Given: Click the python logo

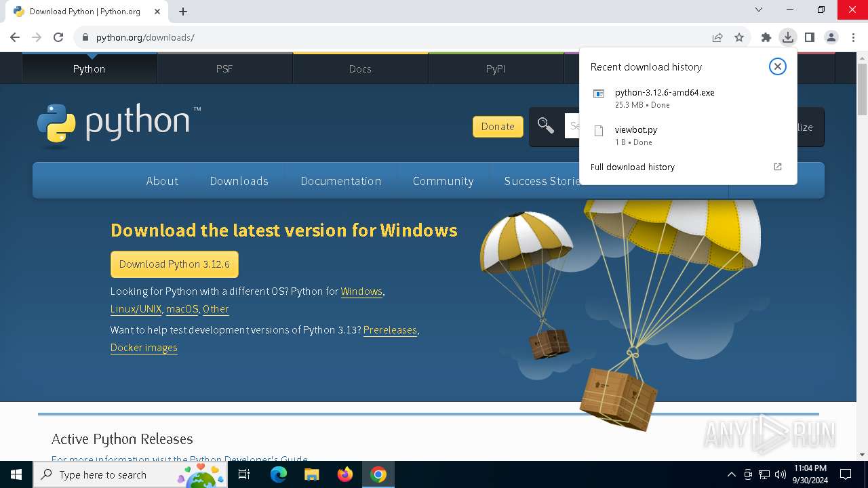Looking at the screenshot, I should pos(119,125).
